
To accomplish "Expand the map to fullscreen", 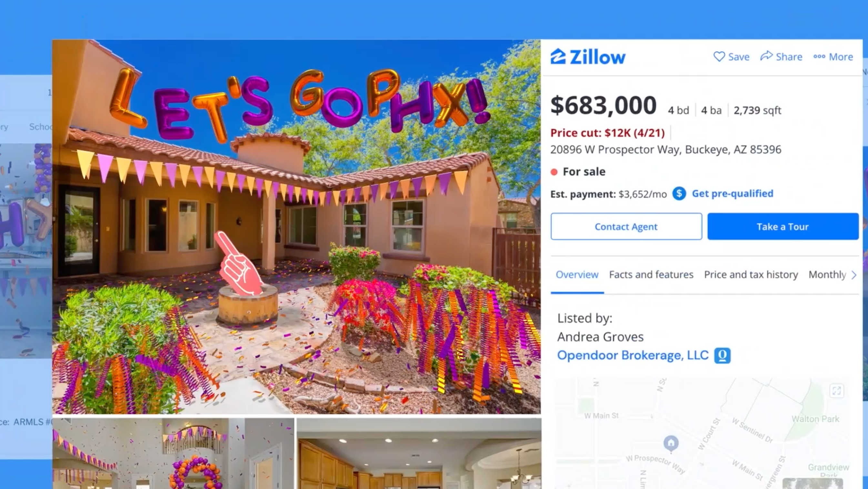I will [836, 391].
